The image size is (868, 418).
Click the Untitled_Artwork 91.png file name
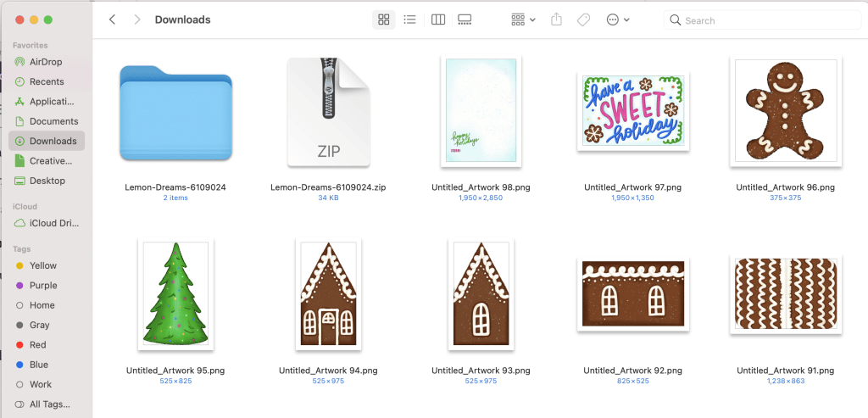[x=786, y=371]
